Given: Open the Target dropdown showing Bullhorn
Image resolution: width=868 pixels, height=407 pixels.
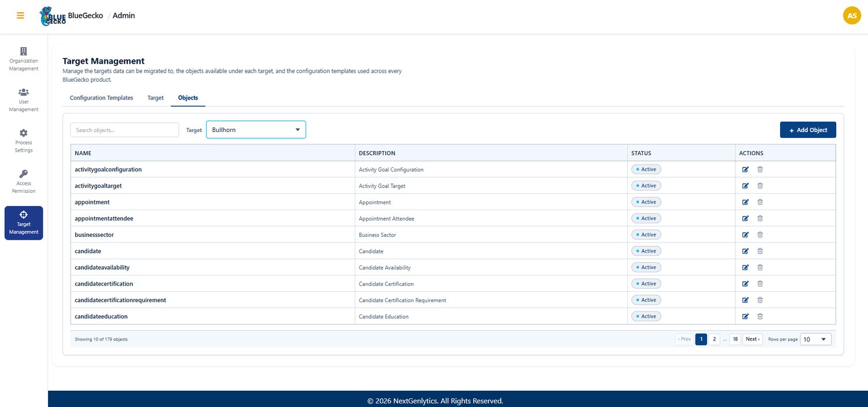Looking at the screenshot, I should (x=256, y=130).
